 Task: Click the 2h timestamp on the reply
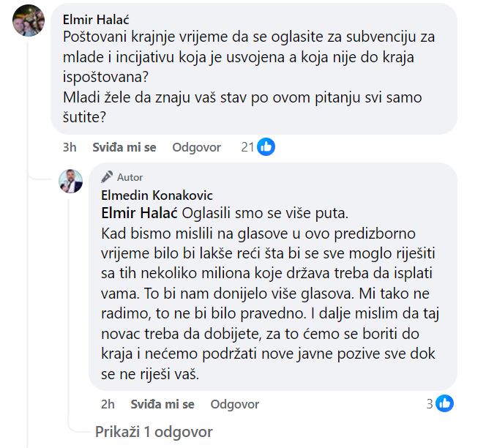point(108,404)
